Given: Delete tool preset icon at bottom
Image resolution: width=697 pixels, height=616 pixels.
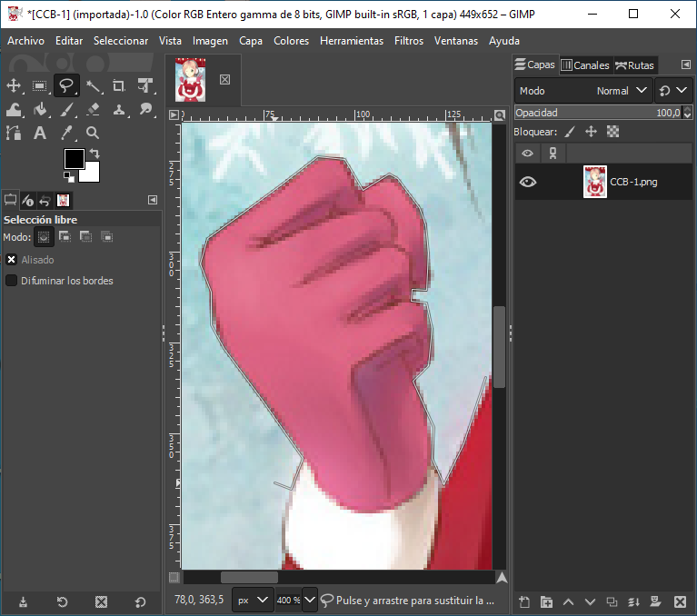Looking at the screenshot, I should tap(102, 602).
